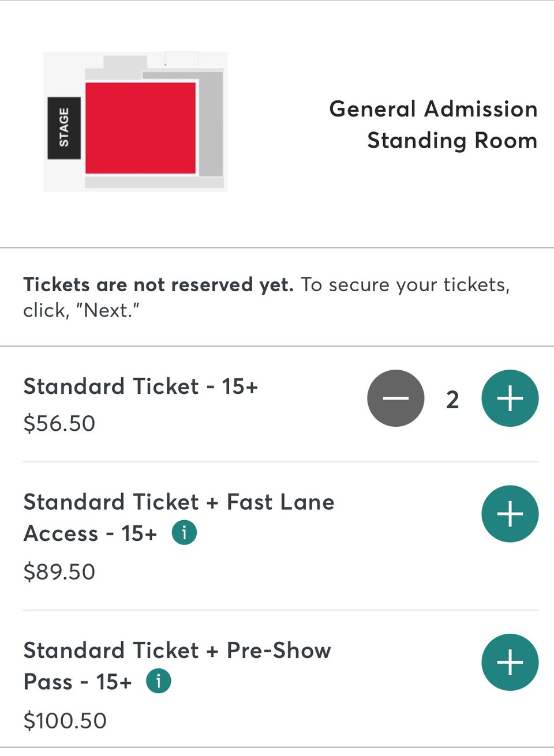The height and width of the screenshot is (756, 554).
Task: Click the $100.50 price
Action: click(x=65, y=720)
